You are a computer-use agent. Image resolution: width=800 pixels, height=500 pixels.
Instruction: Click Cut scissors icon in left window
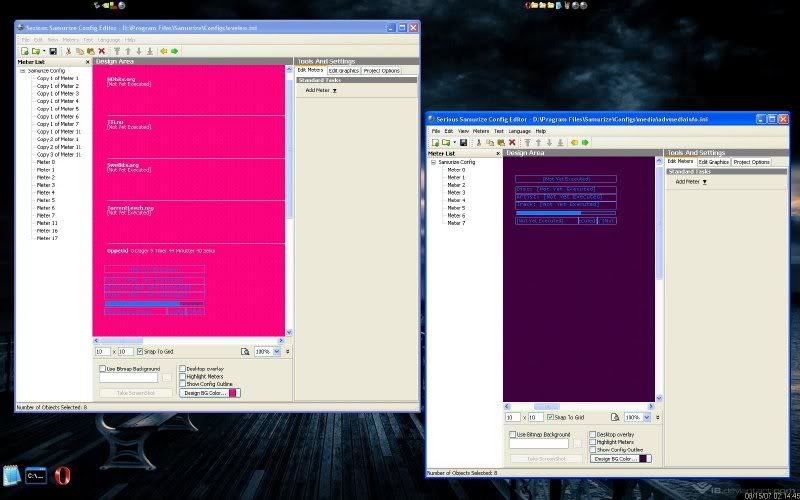click(x=68, y=51)
